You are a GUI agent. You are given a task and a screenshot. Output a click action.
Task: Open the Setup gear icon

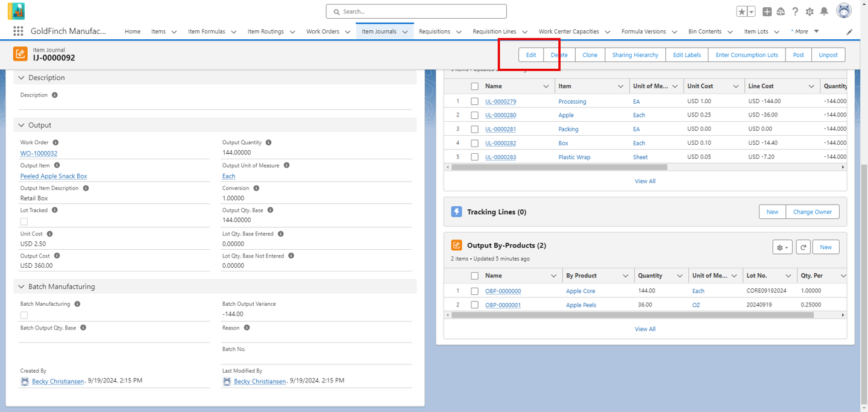pyautogui.click(x=810, y=11)
